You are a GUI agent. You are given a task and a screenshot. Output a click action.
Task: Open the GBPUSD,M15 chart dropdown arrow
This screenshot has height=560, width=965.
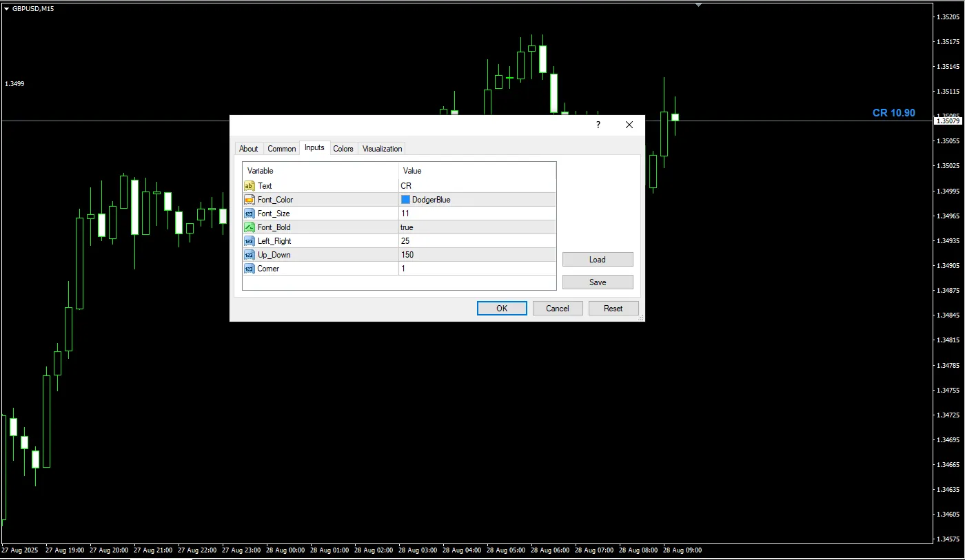point(6,8)
